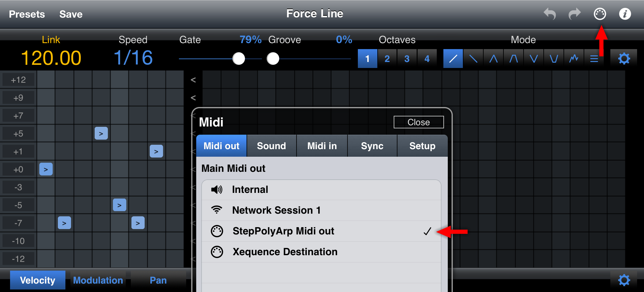Undo the last action with the undo arrow
Viewport: 644px width, 292px height.
pos(550,14)
